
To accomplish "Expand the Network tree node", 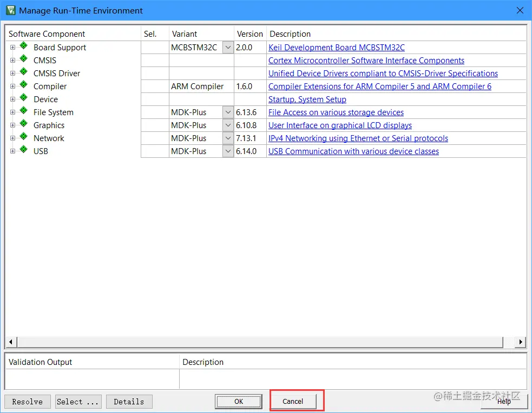I will (12, 138).
